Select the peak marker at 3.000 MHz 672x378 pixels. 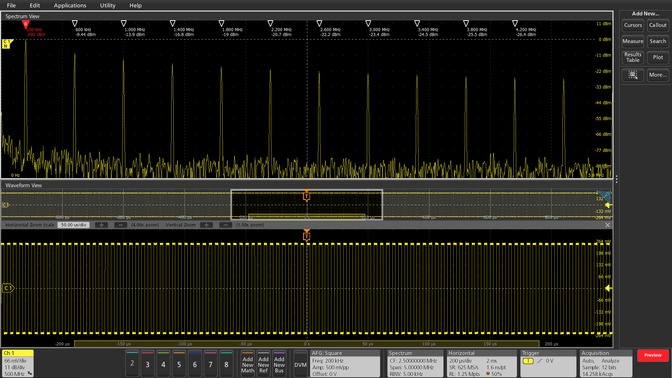pyautogui.click(x=368, y=23)
